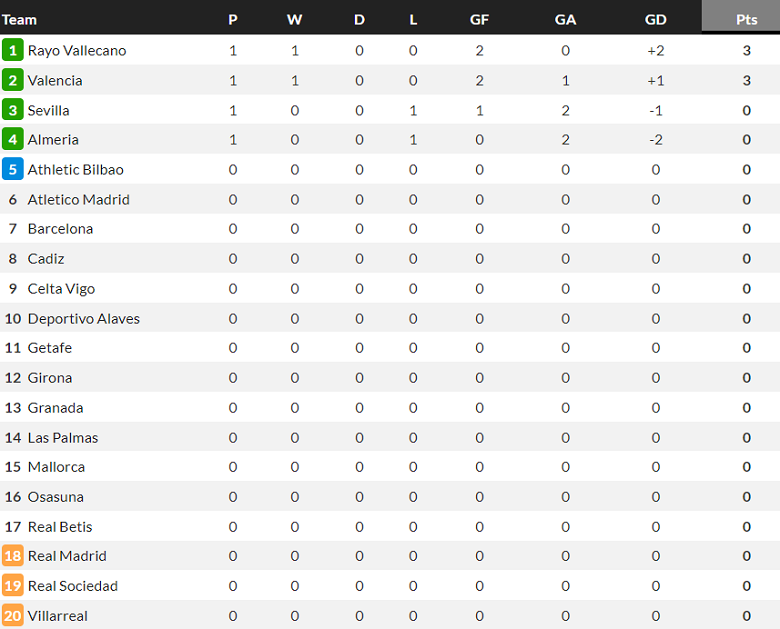Open the Valencia team link
Image resolution: width=780 pixels, height=629 pixels.
[x=55, y=80]
